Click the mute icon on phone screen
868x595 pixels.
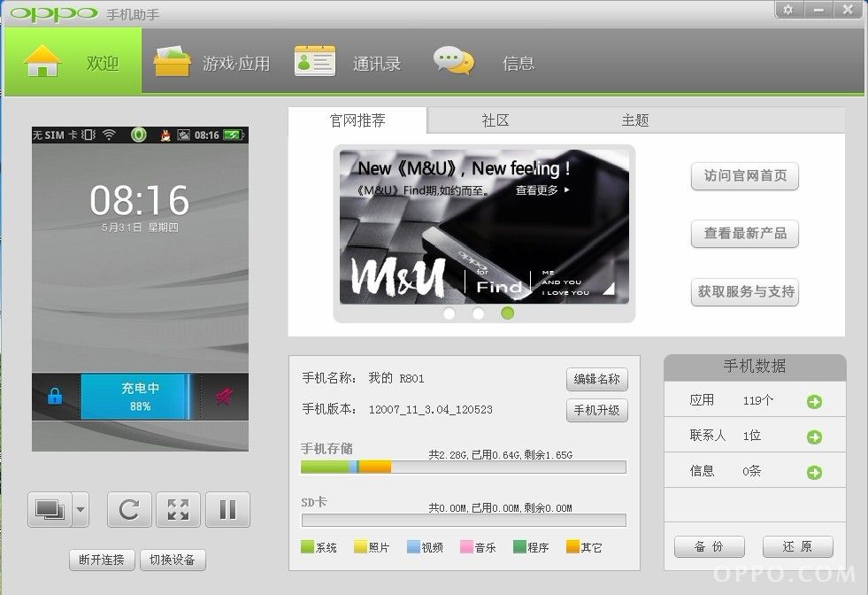click(x=224, y=396)
